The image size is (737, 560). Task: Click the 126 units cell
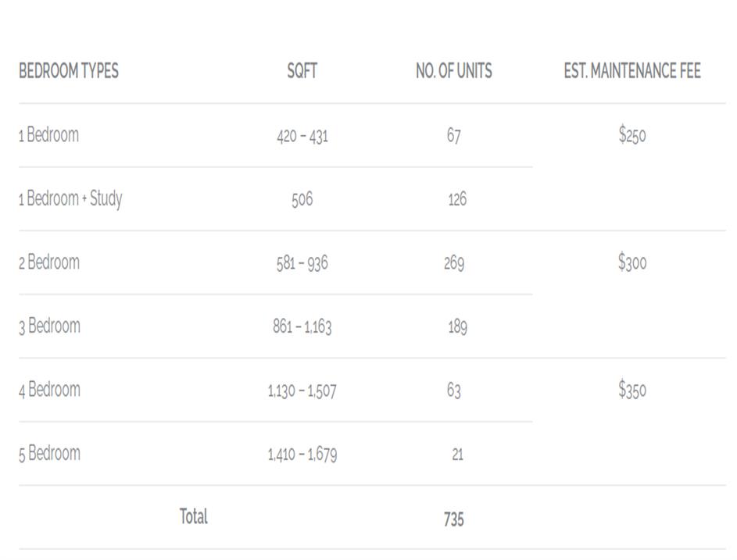457,200
